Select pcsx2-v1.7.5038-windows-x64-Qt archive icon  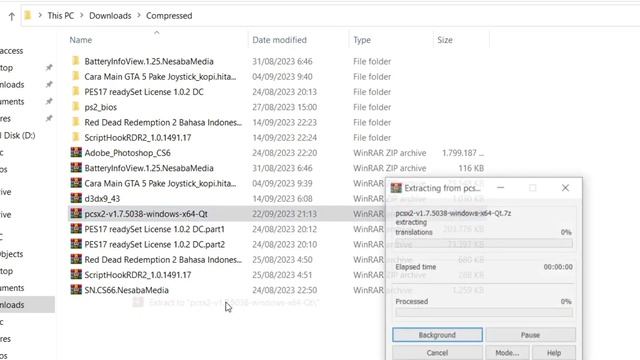76,213
